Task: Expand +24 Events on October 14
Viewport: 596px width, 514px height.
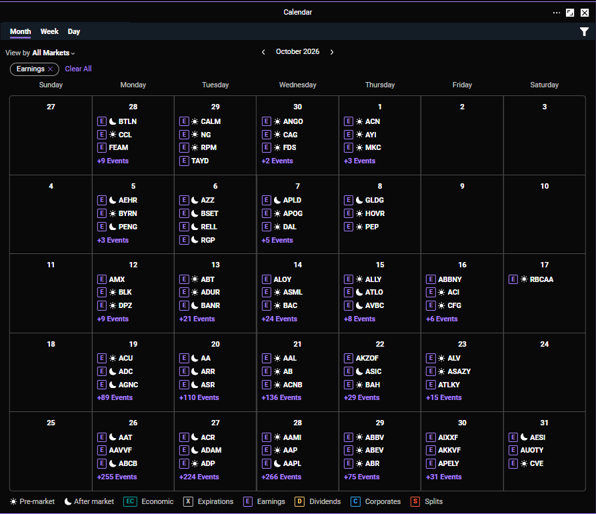Action: point(279,319)
